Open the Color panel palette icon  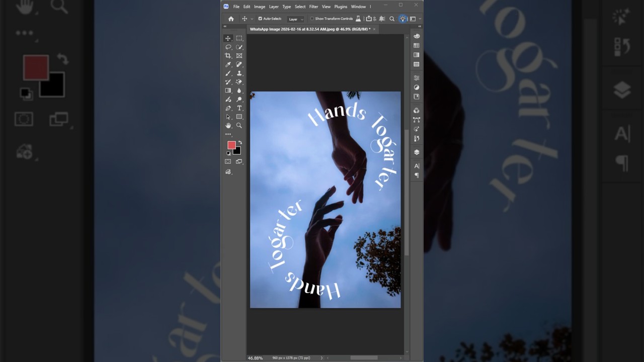pyautogui.click(x=417, y=36)
